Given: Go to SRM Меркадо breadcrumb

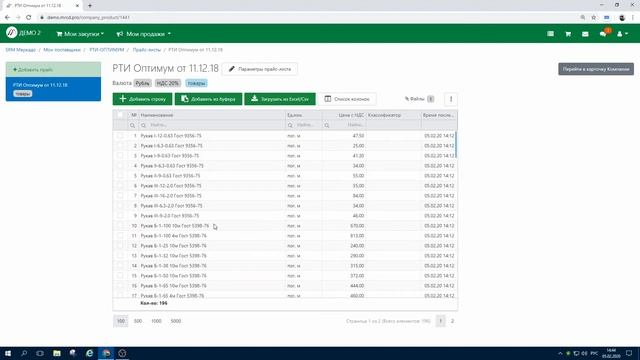Looking at the screenshot, I should [x=20, y=50].
